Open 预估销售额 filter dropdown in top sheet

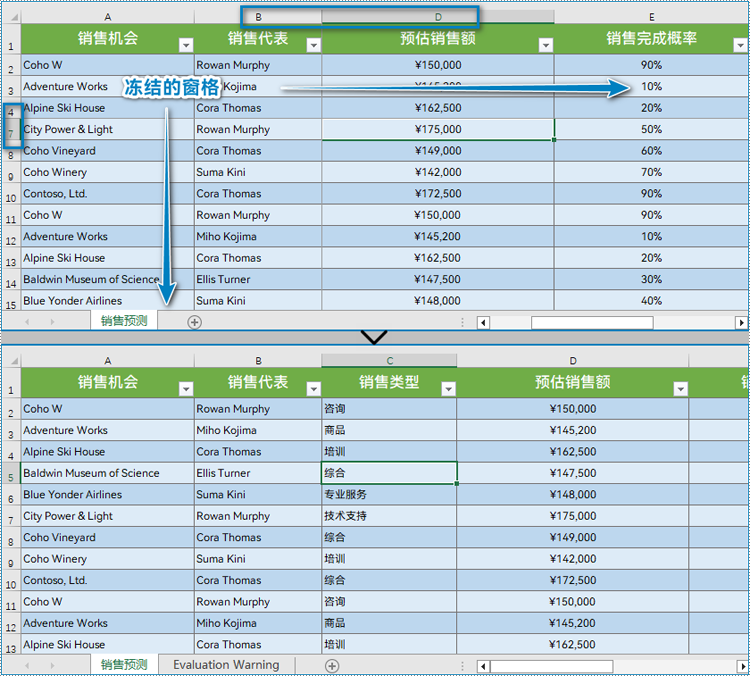pos(546,45)
